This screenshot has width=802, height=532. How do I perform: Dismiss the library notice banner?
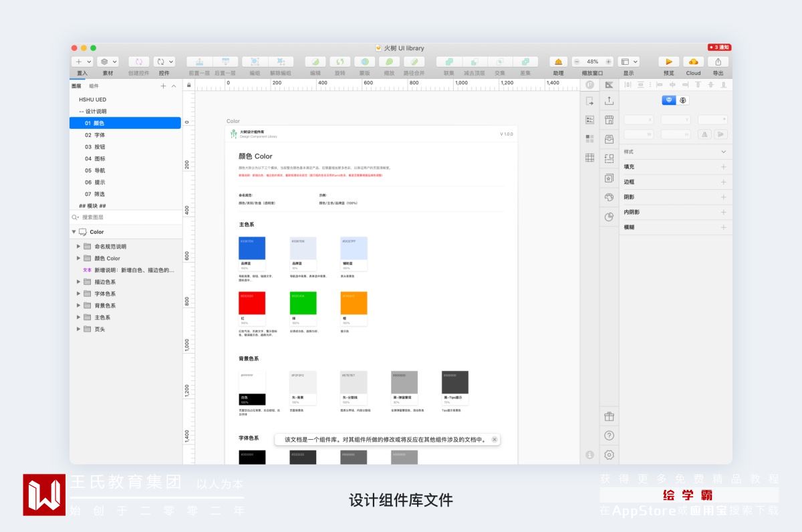pyautogui.click(x=495, y=440)
